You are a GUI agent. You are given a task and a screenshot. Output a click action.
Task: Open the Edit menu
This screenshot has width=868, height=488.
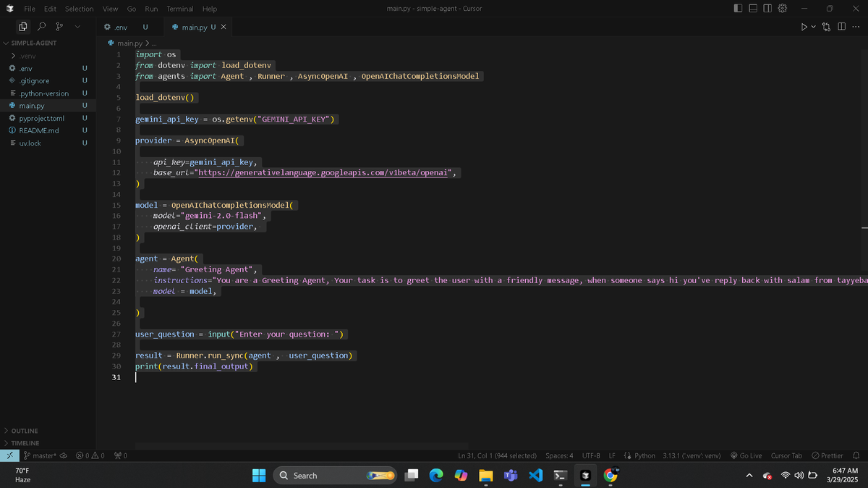(51, 9)
